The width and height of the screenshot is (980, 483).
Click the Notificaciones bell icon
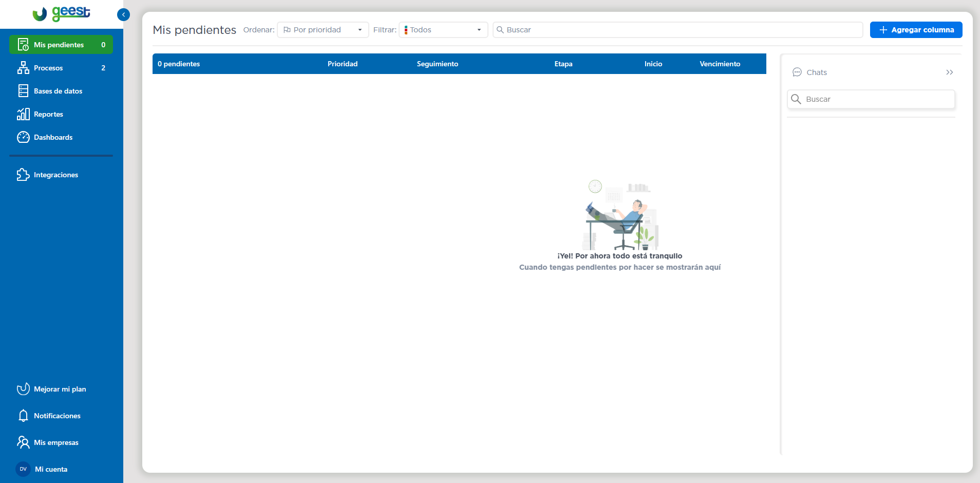[x=23, y=416]
